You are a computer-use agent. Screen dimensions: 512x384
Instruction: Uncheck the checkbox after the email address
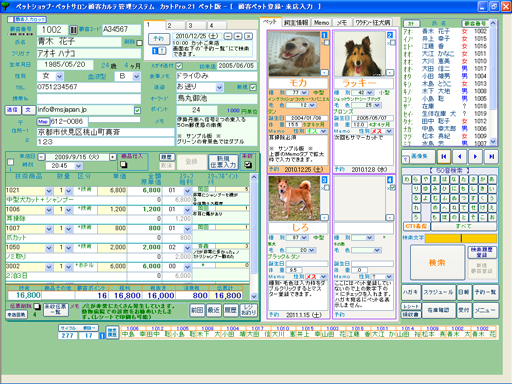pyautogui.click(x=137, y=110)
